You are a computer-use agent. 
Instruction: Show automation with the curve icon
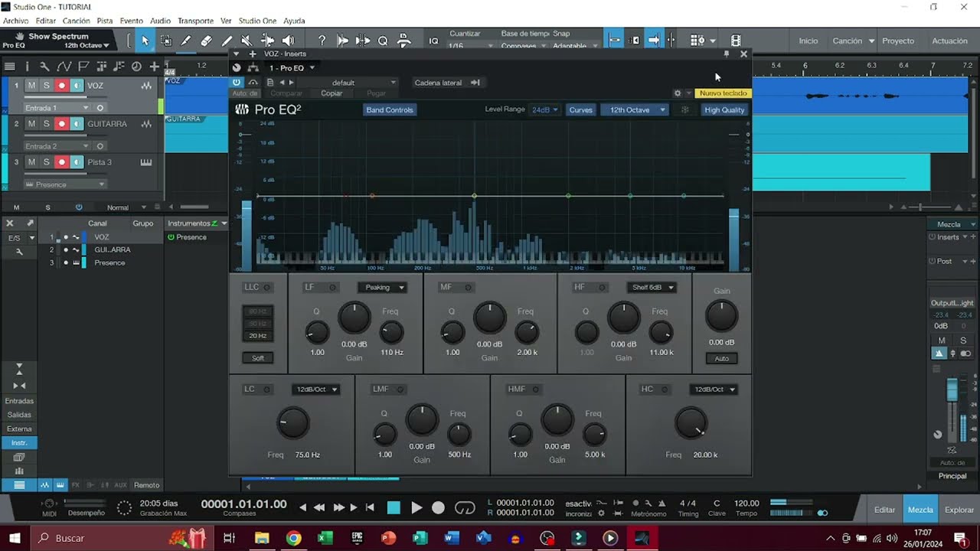coord(64,67)
